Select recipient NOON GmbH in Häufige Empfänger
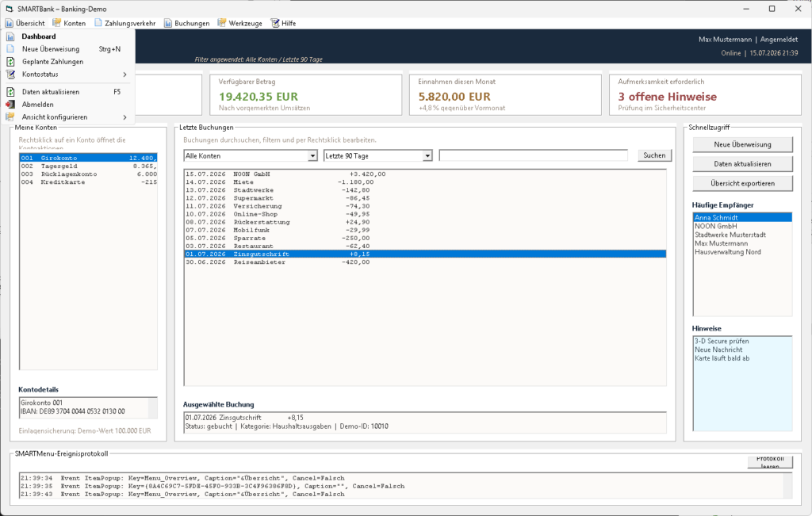The image size is (812, 516). pos(742,226)
